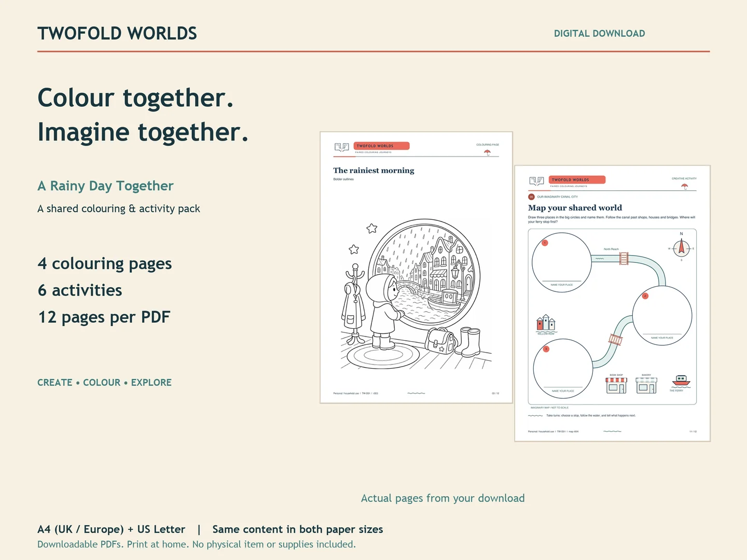This screenshot has height=560, width=747.
Task: Click the "Imagine together." headline line
Action: tap(143, 132)
